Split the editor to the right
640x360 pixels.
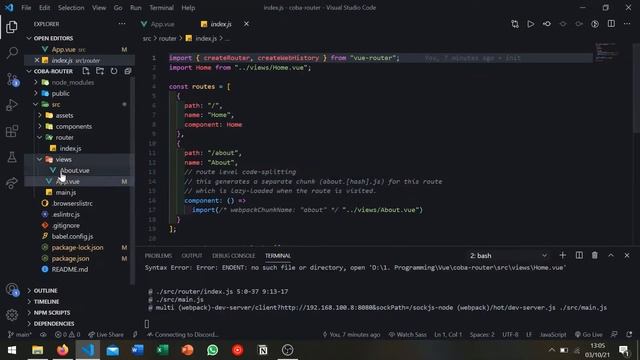pos(611,24)
